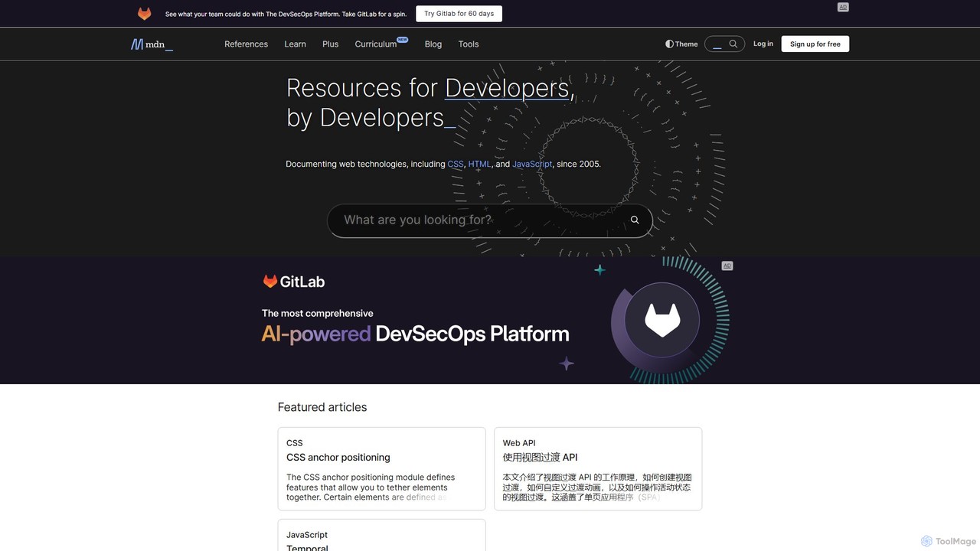Follow the JavaScript link in hero text
The height and width of the screenshot is (551, 980).
pyautogui.click(x=532, y=164)
